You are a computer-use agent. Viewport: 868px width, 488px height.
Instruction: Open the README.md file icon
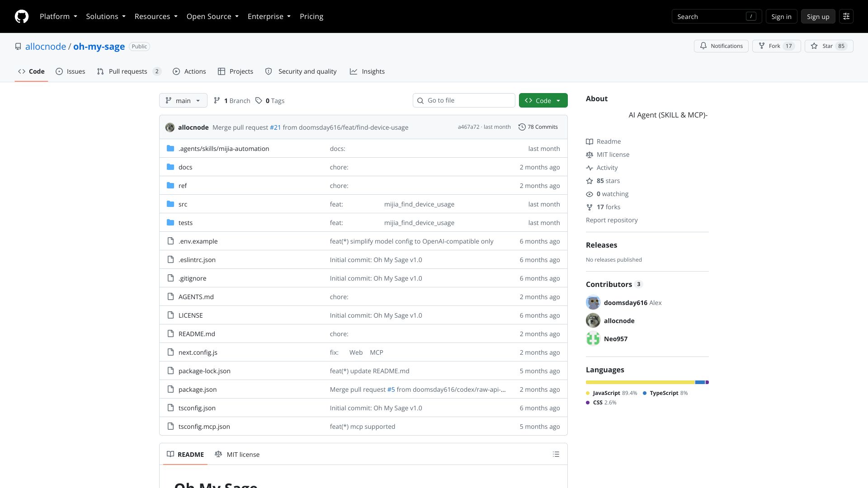[170, 334]
